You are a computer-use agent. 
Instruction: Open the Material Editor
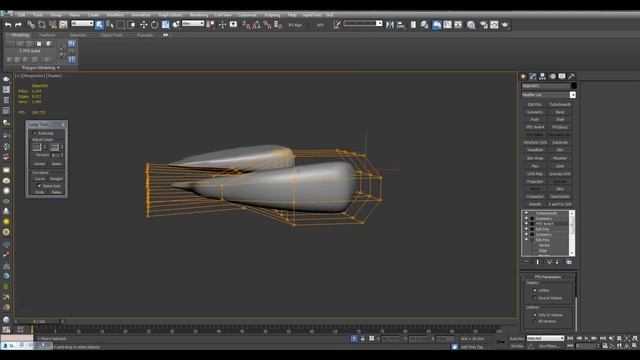471,25
